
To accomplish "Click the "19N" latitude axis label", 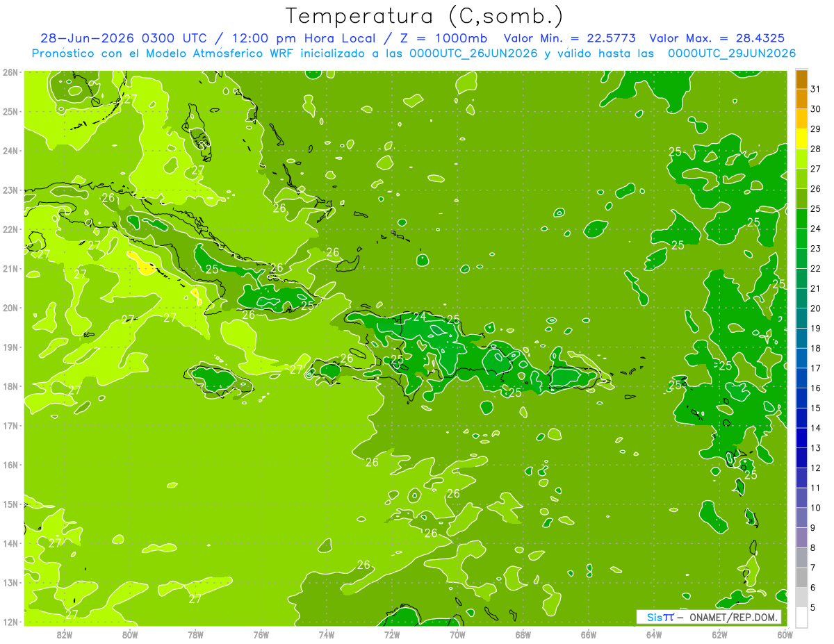I will (11, 347).
